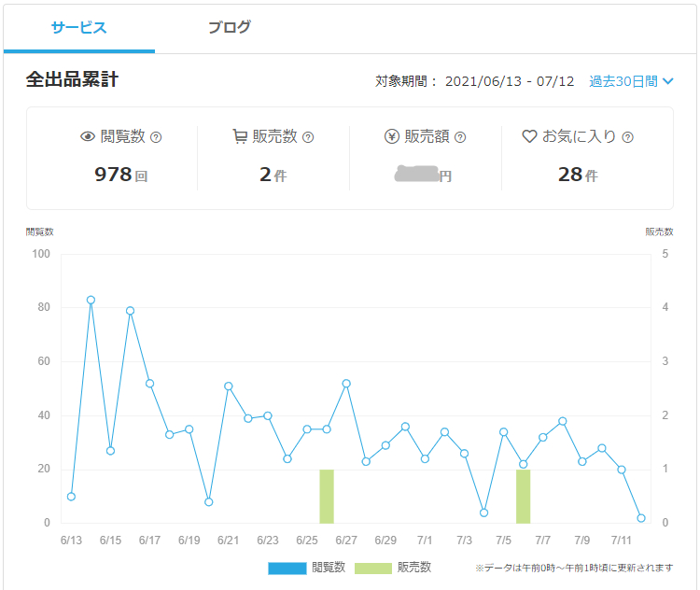Click the eye icon for 閲覧数
The height and width of the screenshot is (590, 700).
pyautogui.click(x=88, y=137)
